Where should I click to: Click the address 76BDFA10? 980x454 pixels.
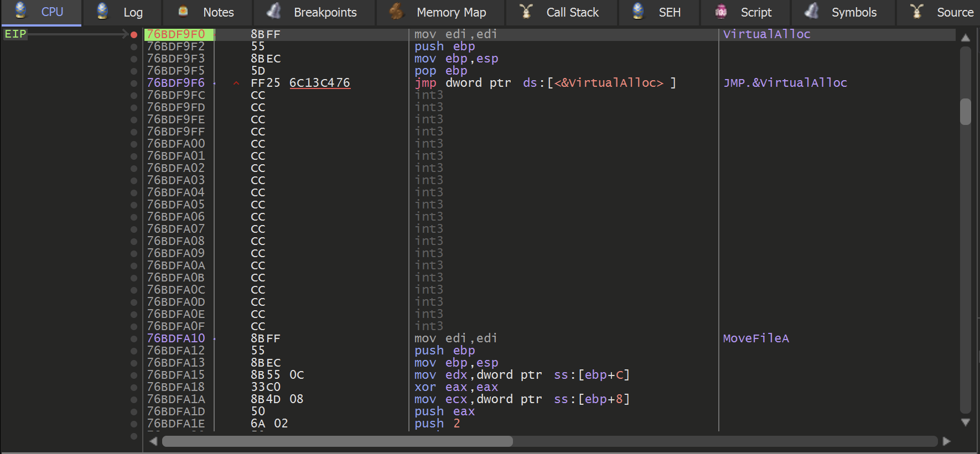tap(176, 338)
